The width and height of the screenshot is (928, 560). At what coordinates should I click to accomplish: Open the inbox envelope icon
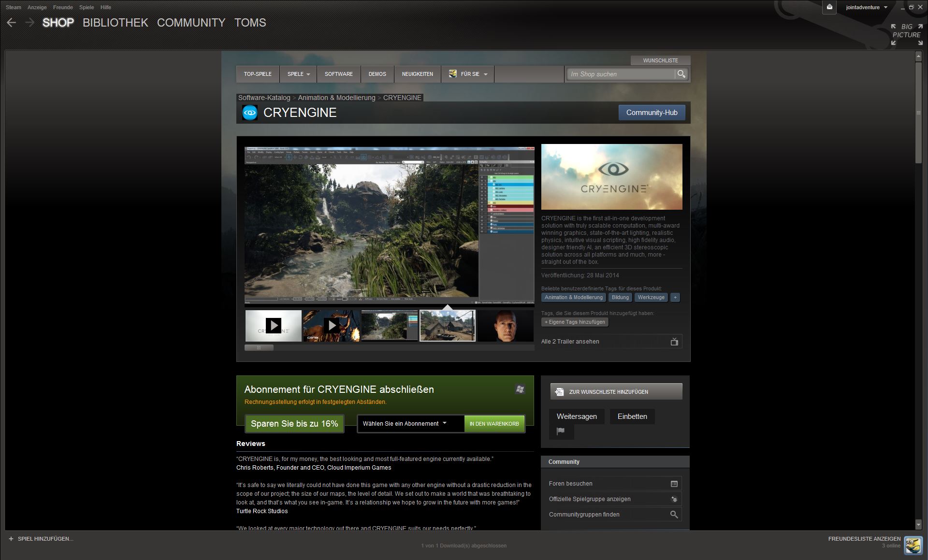click(x=829, y=7)
